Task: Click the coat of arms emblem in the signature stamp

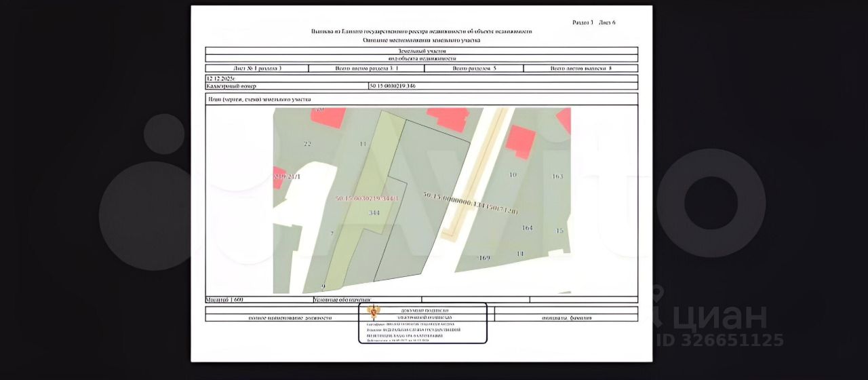Action: [373, 312]
